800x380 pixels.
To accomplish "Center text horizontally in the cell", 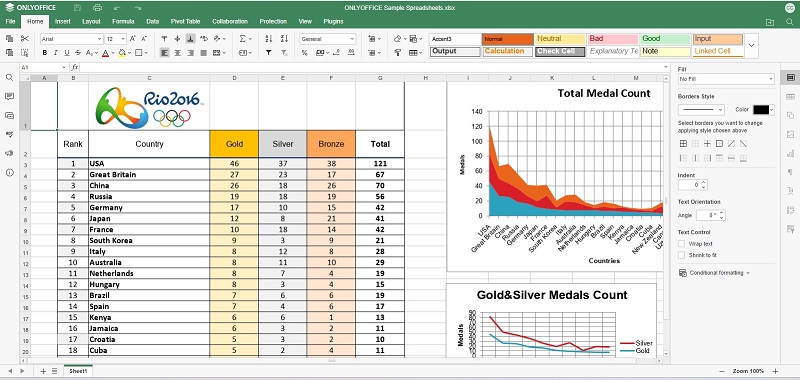I will pyautogui.click(x=178, y=53).
